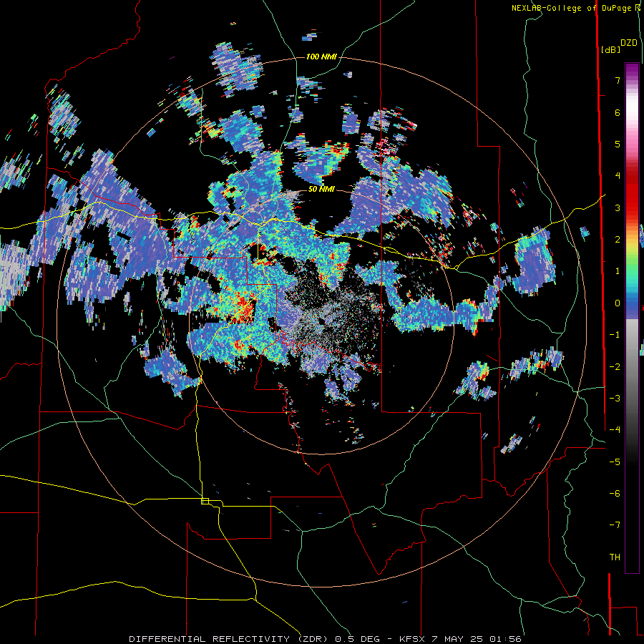Click the "TH" label on the scale
Viewport: 644px width, 644px height.
pyautogui.click(x=615, y=557)
